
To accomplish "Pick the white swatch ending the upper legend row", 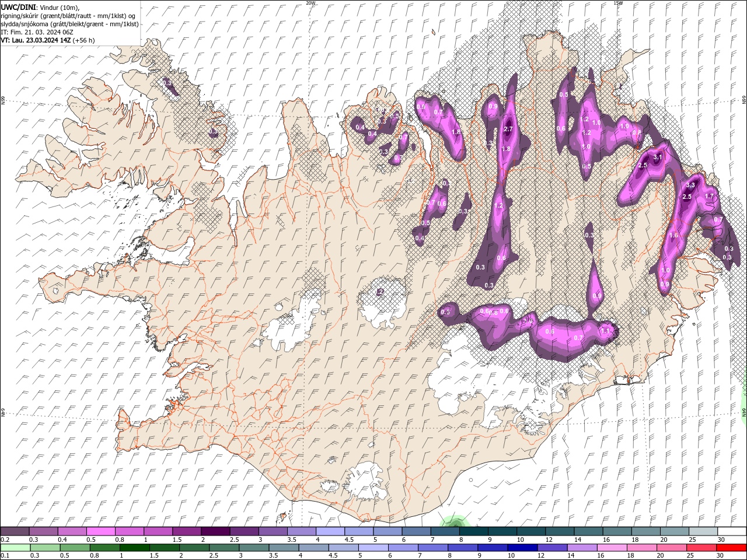I will pyautogui.click(x=731, y=531).
